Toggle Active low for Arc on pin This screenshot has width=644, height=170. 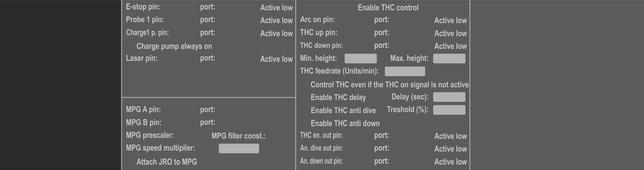[x=450, y=20]
